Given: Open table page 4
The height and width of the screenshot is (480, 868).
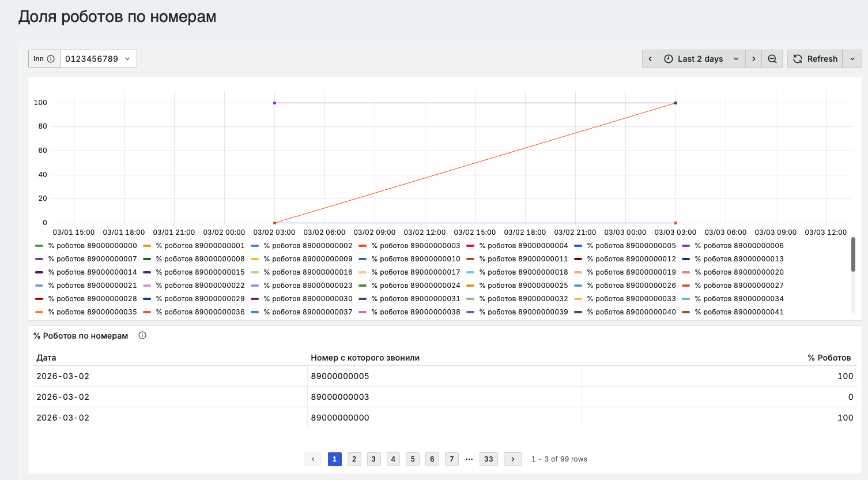Looking at the screenshot, I should point(393,459).
